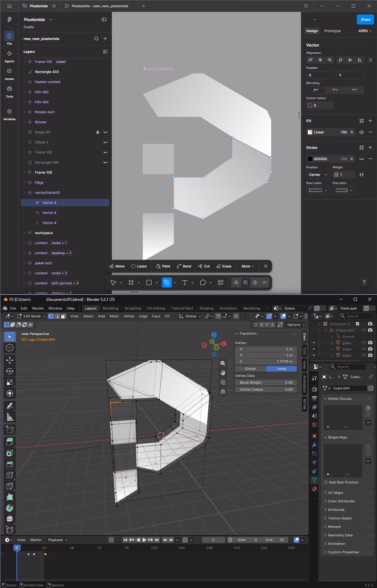This screenshot has width=377, height=588.
Task: Select the Cut vector tool
Action: 204,266
